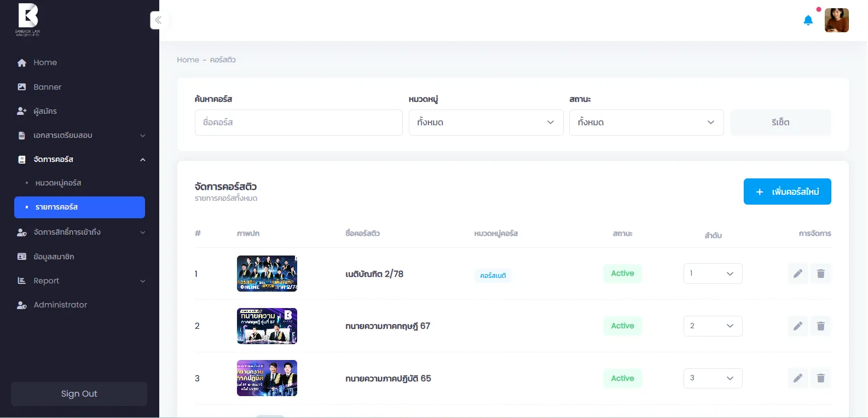Viewport: 868px width, 418px height.
Task: Click the เพิ่มคอร์สใหม่ add course button
Action: pos(787,191)
